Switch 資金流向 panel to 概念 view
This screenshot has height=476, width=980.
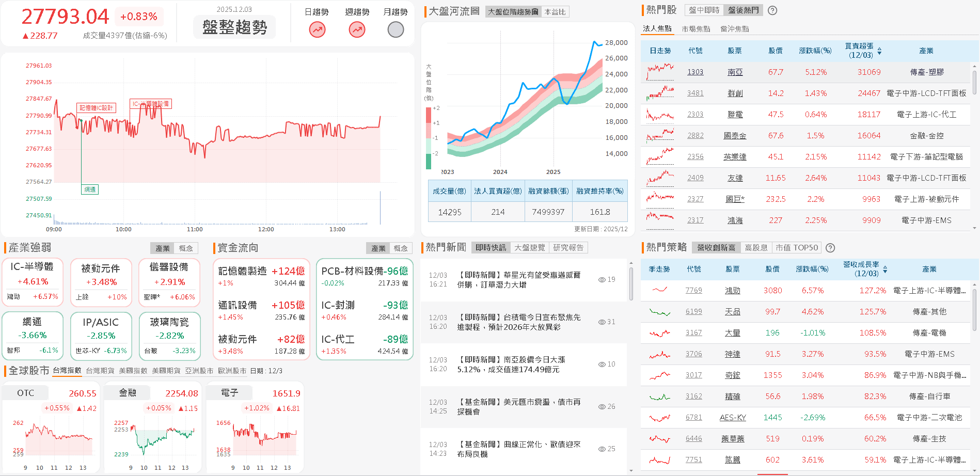click(400, 248)
